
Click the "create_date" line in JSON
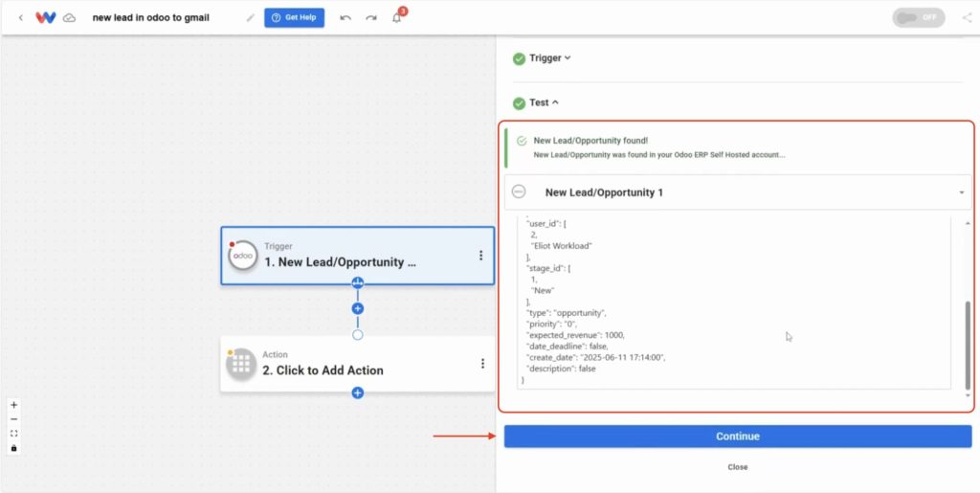pyautogui.click(x=596, y=357)
